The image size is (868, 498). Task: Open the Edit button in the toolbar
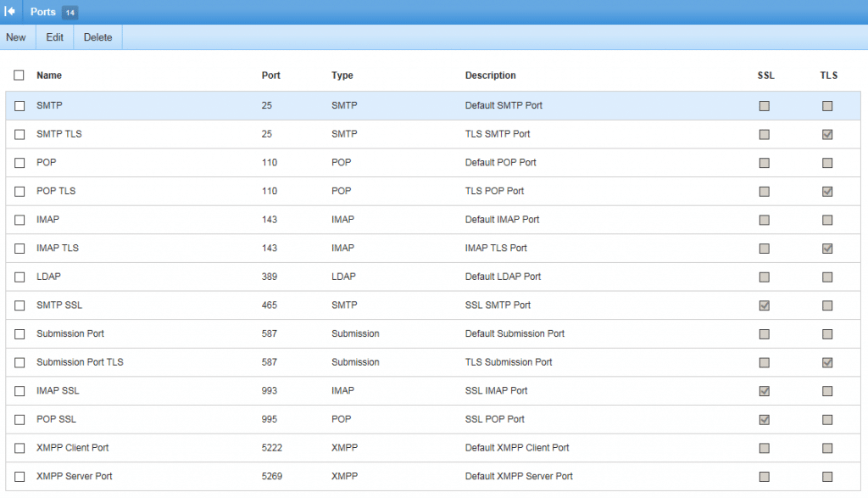click(54, 36)
